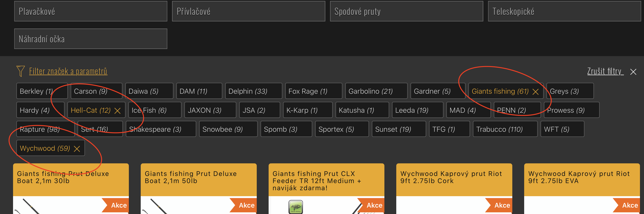644x214 pixels.
Task: Open Wychwood Kaprový prut Riot Cork product
Action: coord(451,177)
